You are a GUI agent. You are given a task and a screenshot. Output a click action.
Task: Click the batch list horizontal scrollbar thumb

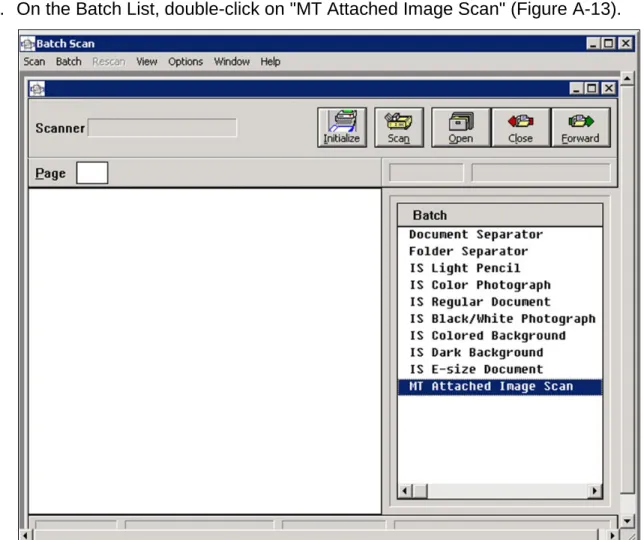[420, 491]
